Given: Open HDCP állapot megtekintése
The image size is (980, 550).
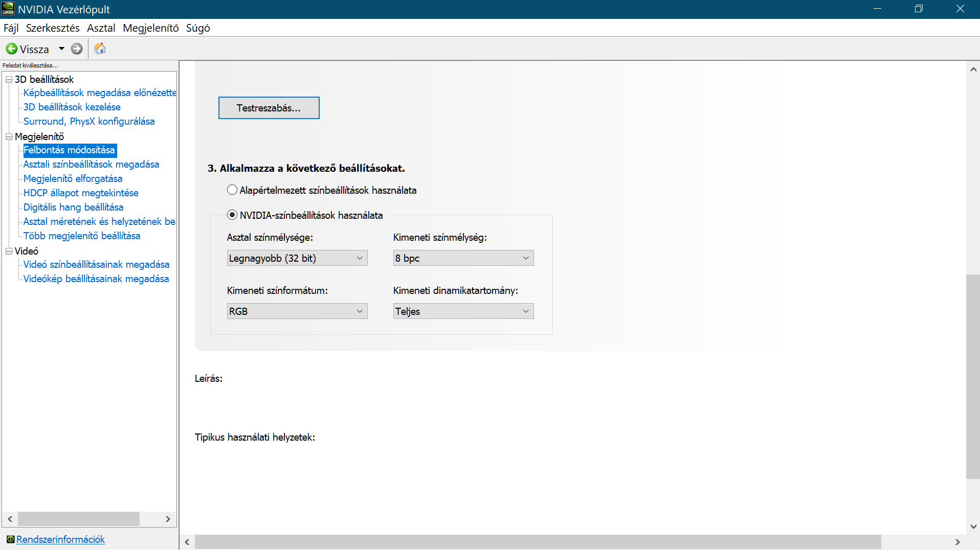Looking at the screenshot, I should click(81, 193).
